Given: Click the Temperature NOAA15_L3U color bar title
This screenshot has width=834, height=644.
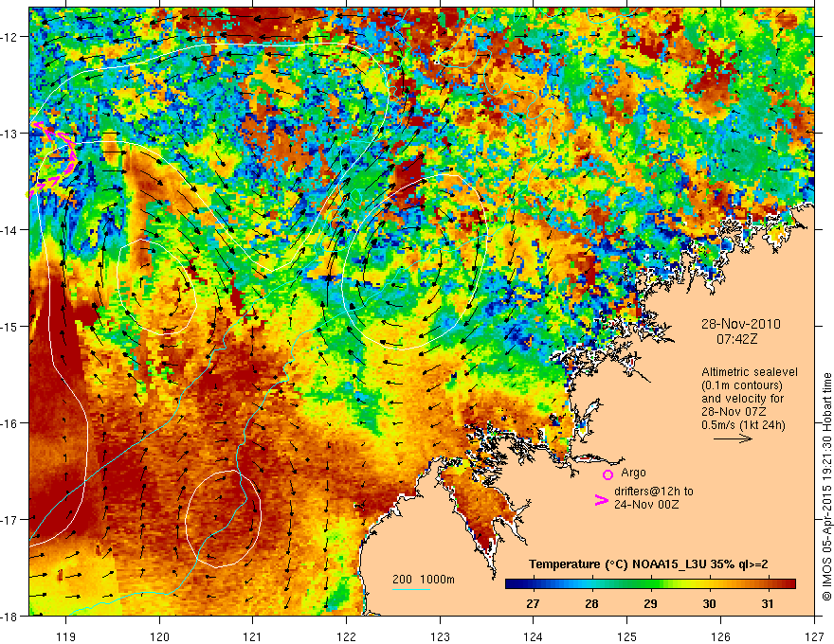Looking at the screenshot, I should tap(648, 564).
